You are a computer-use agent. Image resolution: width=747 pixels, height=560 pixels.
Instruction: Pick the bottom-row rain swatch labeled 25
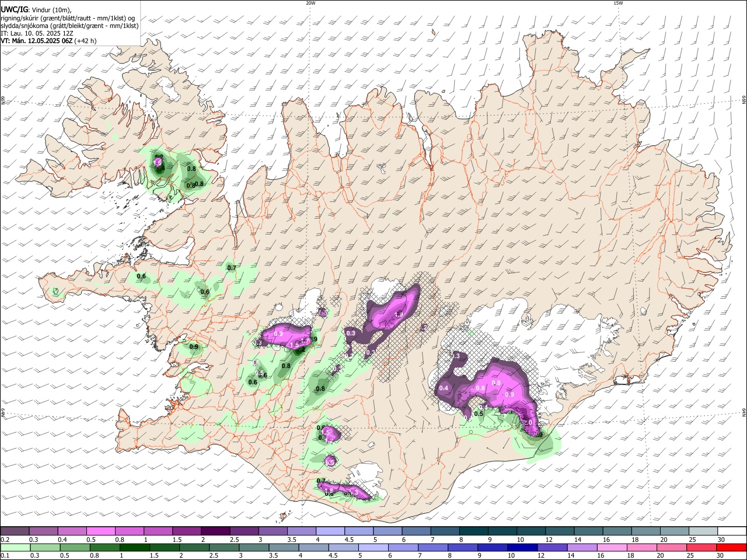700,547
